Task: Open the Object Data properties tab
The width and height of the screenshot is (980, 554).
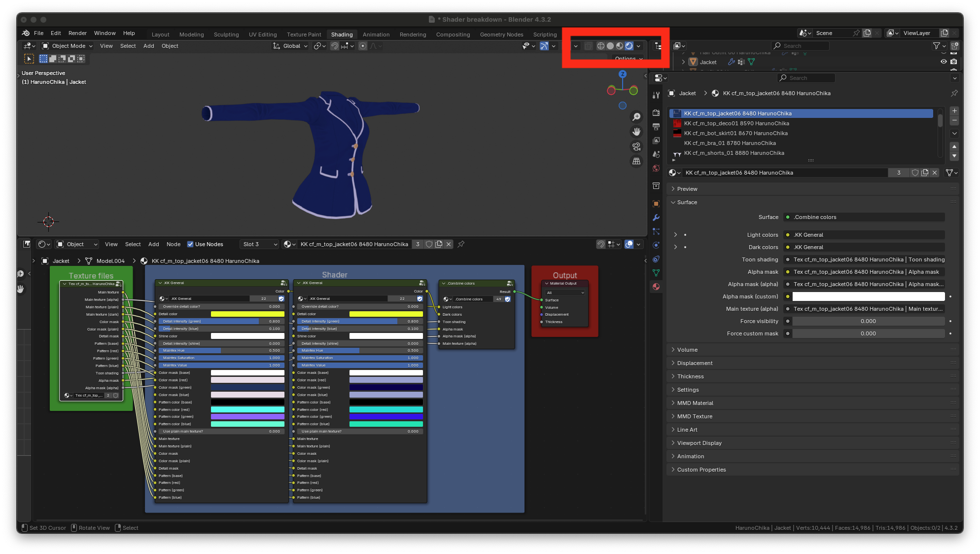Action: click(656, 273)
